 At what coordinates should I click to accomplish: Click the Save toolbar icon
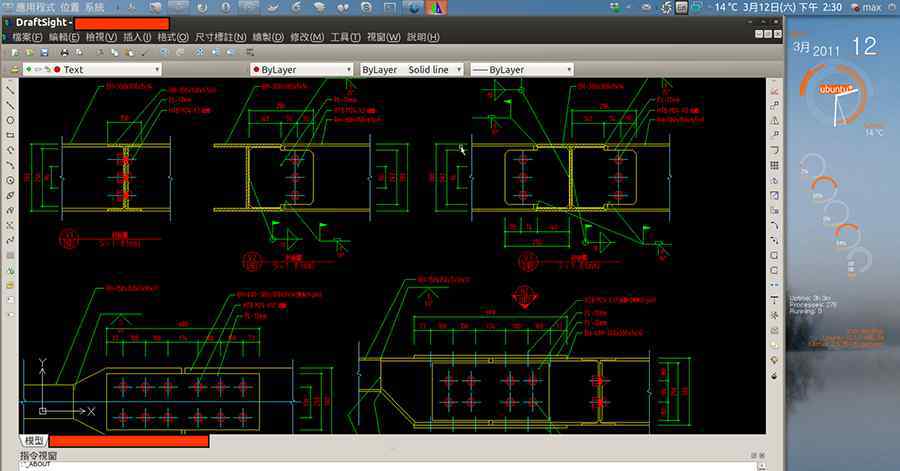[x=44, y=53]
